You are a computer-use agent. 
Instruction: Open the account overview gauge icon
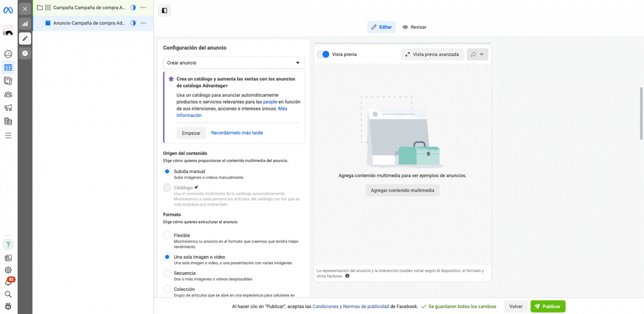(8, 54)
